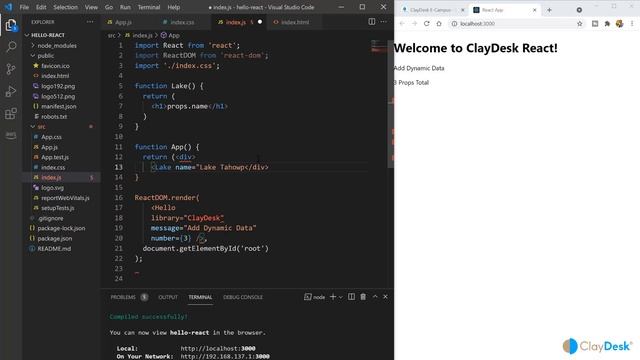Collapse the HELLO-REACT project root

27,35
